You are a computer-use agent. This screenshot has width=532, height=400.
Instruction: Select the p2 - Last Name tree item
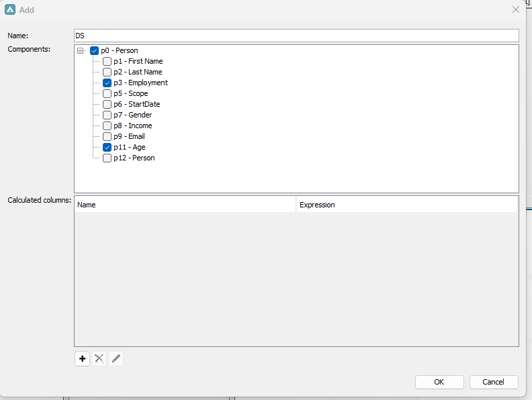coord(138,72)
